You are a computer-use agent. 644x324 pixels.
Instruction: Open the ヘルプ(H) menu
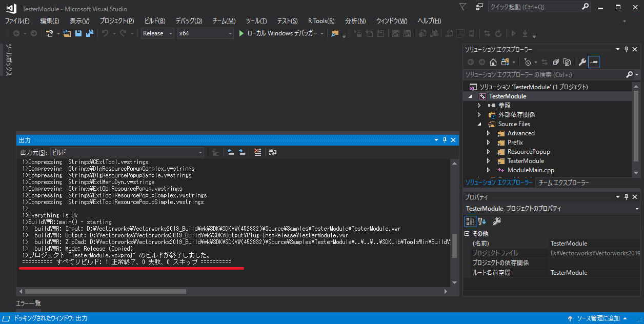pos(429,21)
